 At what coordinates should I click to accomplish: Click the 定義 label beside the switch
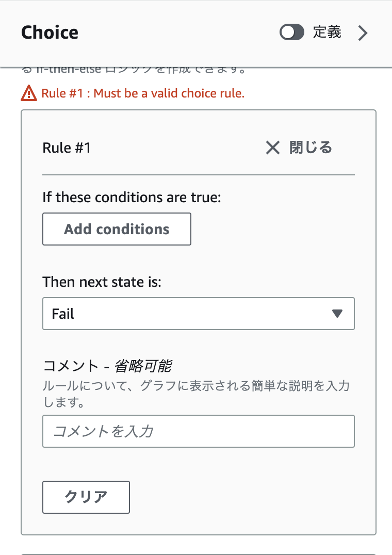click(x=327, y=32)
